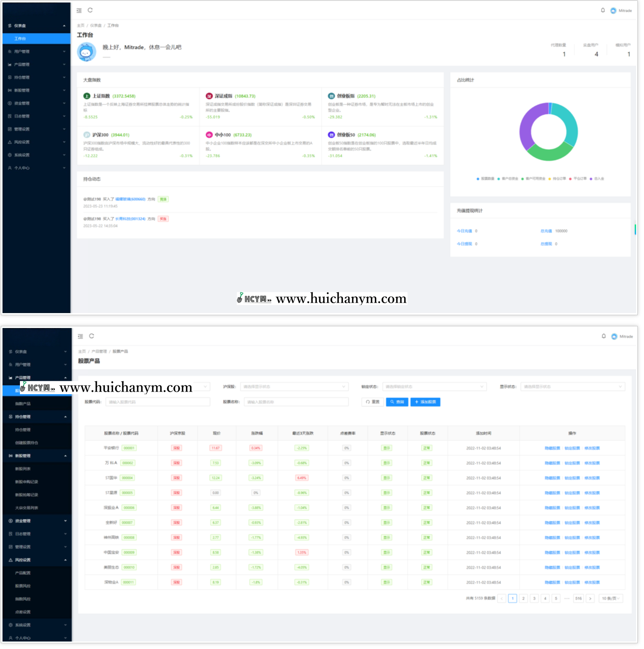Click the 沪深300 index icon
This screenshot has width=644, height=649.
tap(87, 135)
